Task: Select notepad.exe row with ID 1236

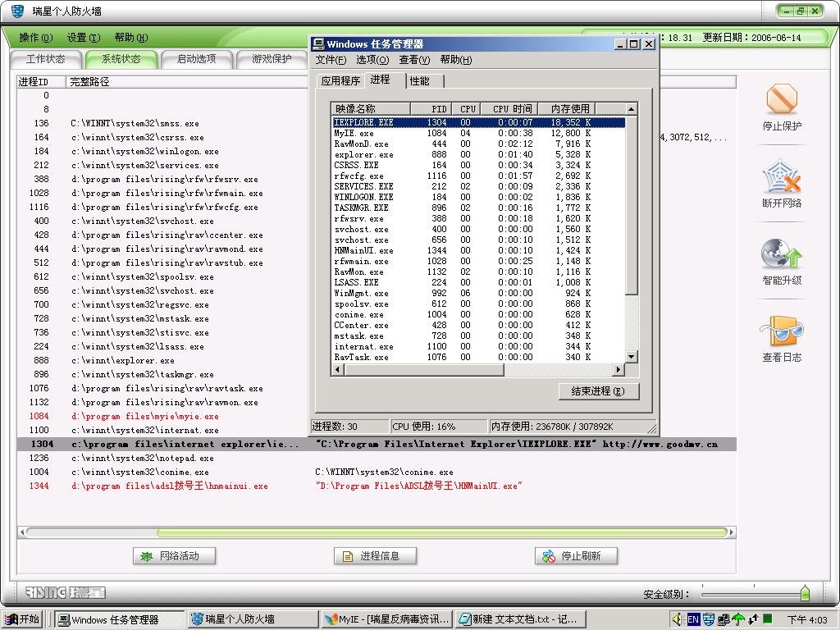Action: [377, 458]
